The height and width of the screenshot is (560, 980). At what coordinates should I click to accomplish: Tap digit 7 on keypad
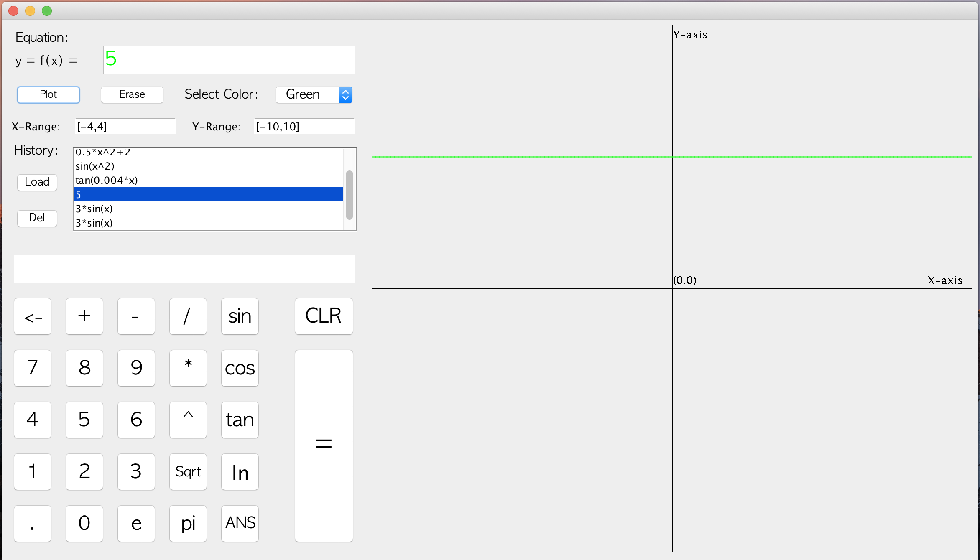33,368
